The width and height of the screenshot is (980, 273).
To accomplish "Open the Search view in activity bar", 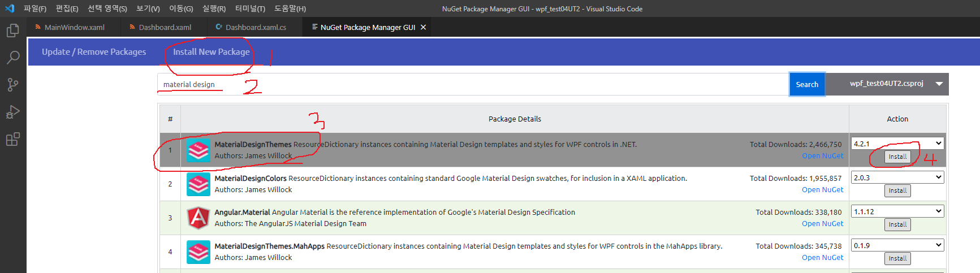I will tap(13, 57).
